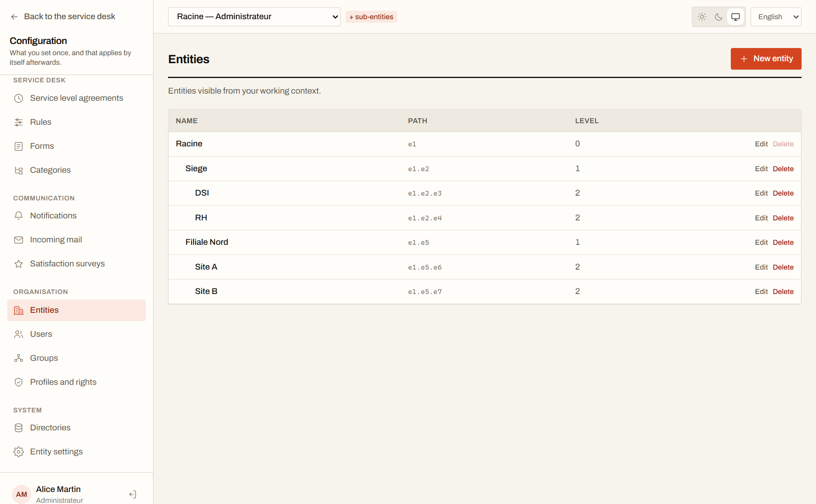Click the Users people icon
This screenshot has height=504, width=816.
pyautogui.click(x=18, y=334)
